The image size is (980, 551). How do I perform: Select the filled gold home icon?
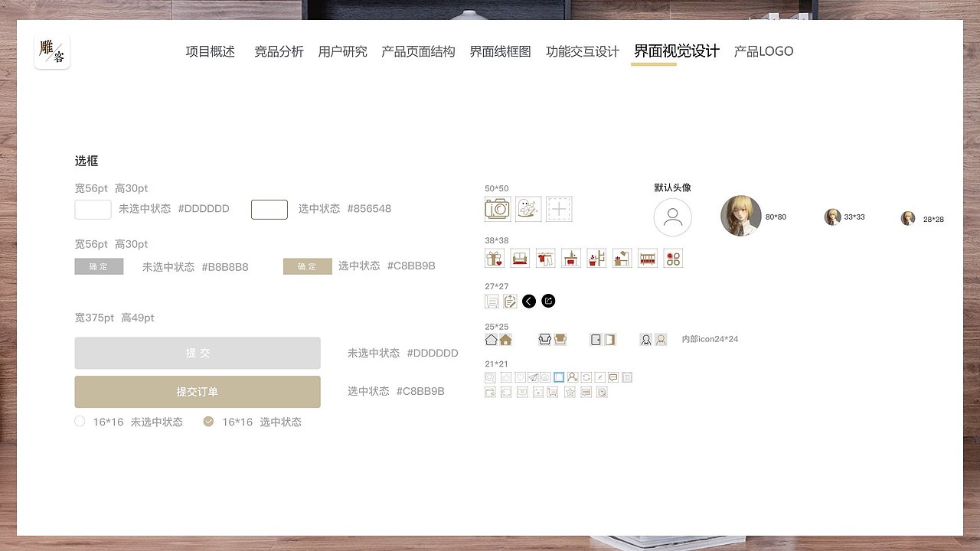point(504,340)
